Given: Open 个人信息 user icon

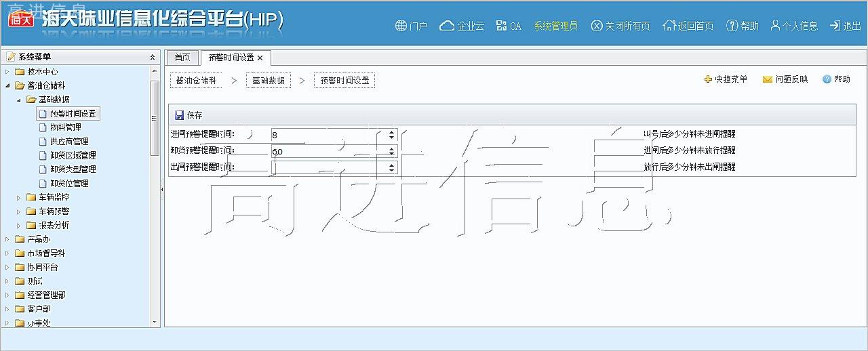Looking at the screenshot, I should coord(775,26).
